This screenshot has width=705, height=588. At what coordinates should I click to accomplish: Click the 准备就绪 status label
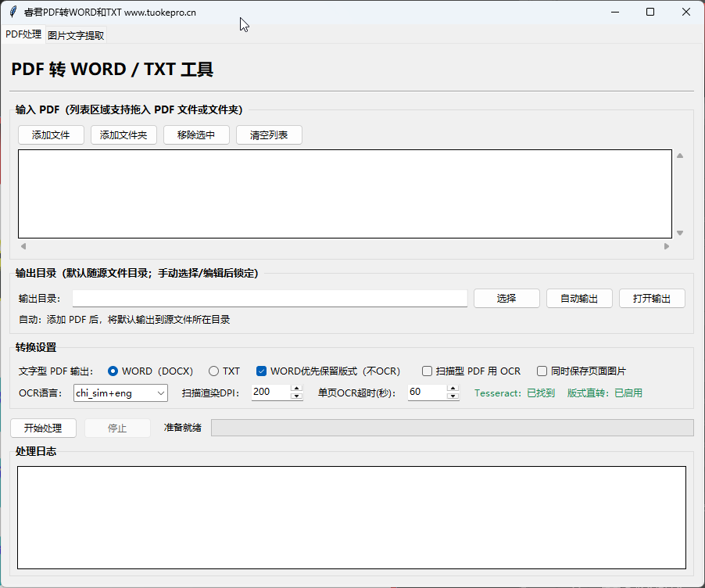[183, 428]
